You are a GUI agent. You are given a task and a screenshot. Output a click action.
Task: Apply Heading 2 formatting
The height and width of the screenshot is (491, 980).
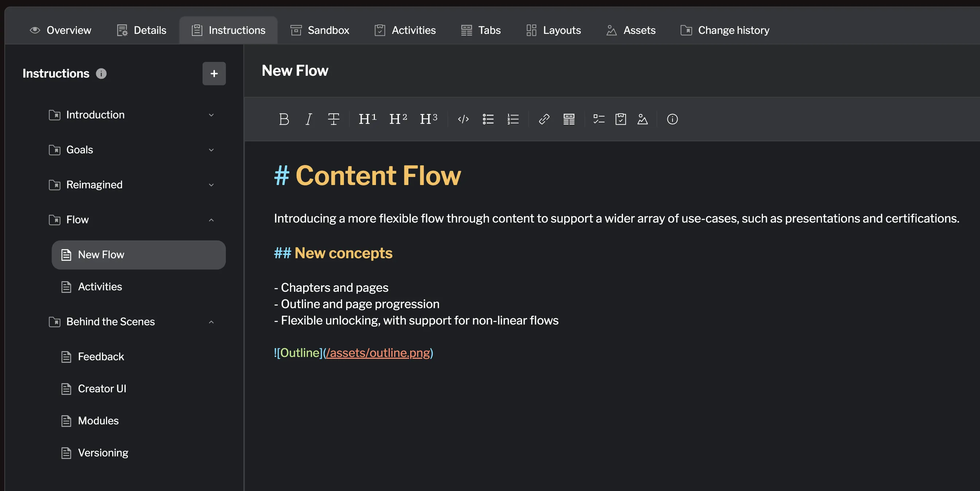click(x=397, y=119)
